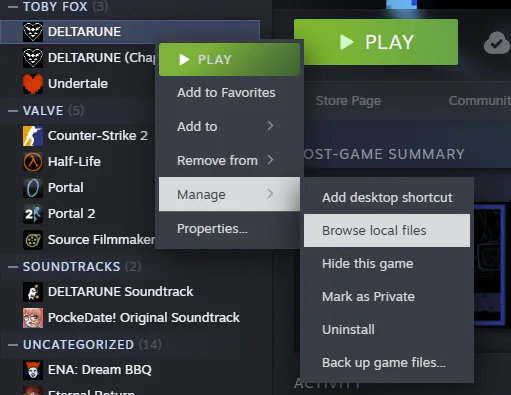The width and height of the screenshot is (511, 395).
Task: Click the large green PLAY button
Action: [376, 42]
